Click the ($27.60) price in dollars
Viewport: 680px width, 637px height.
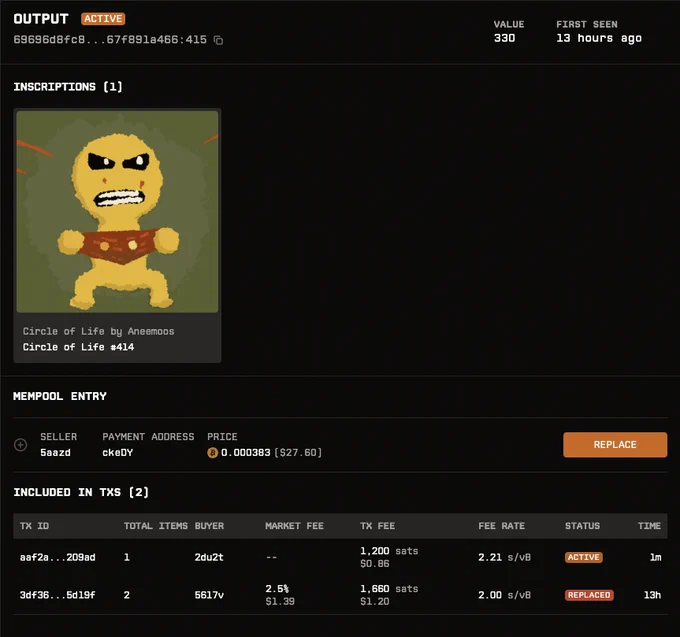point(298,453)
